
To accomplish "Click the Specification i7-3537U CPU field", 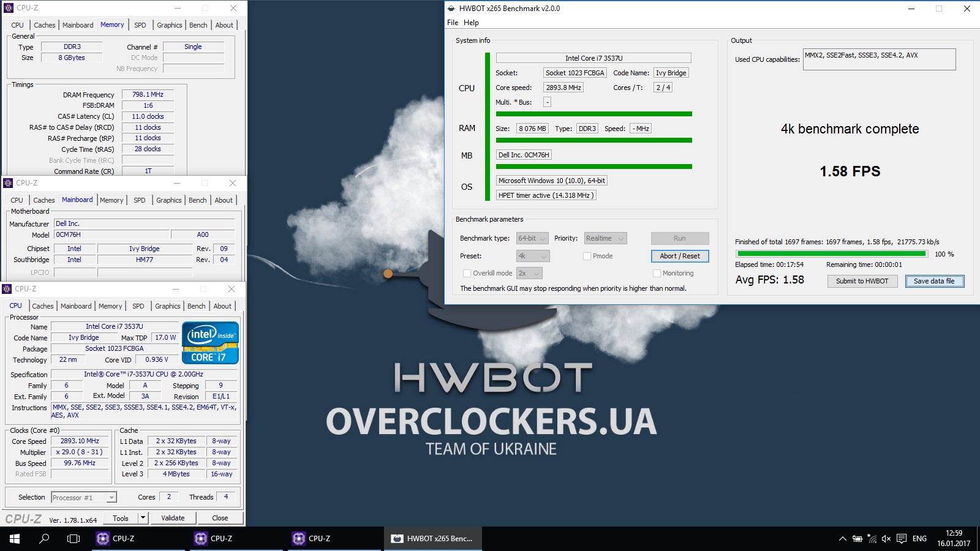I will click(x=143, y=374).
